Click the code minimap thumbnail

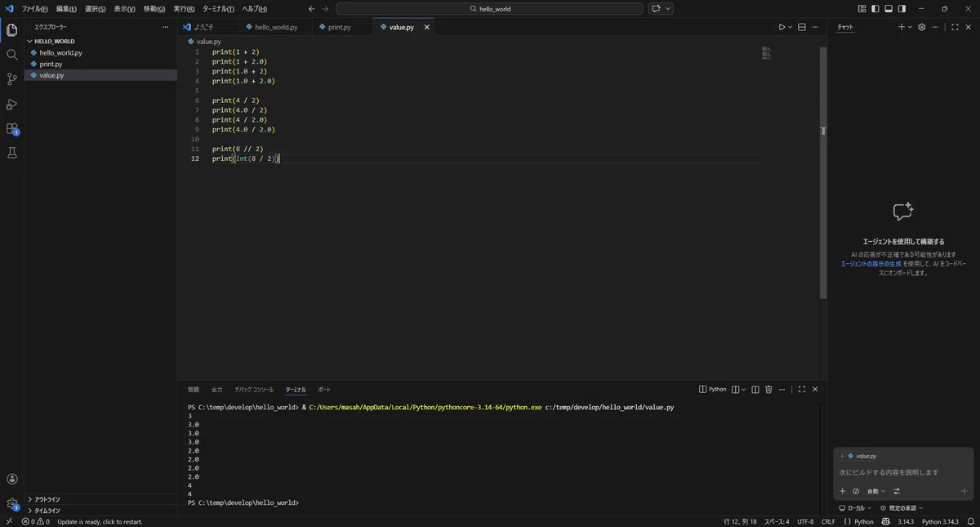click(x=766, y=53)
